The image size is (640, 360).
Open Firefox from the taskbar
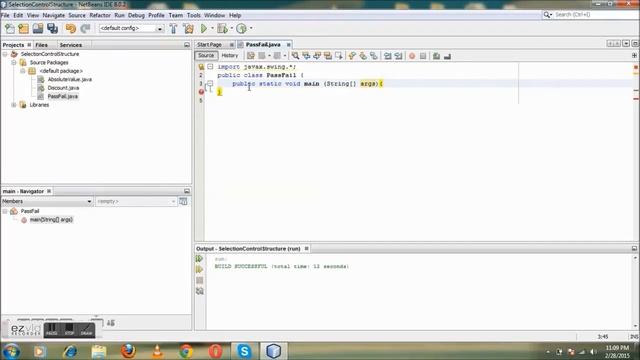[128, 351]
